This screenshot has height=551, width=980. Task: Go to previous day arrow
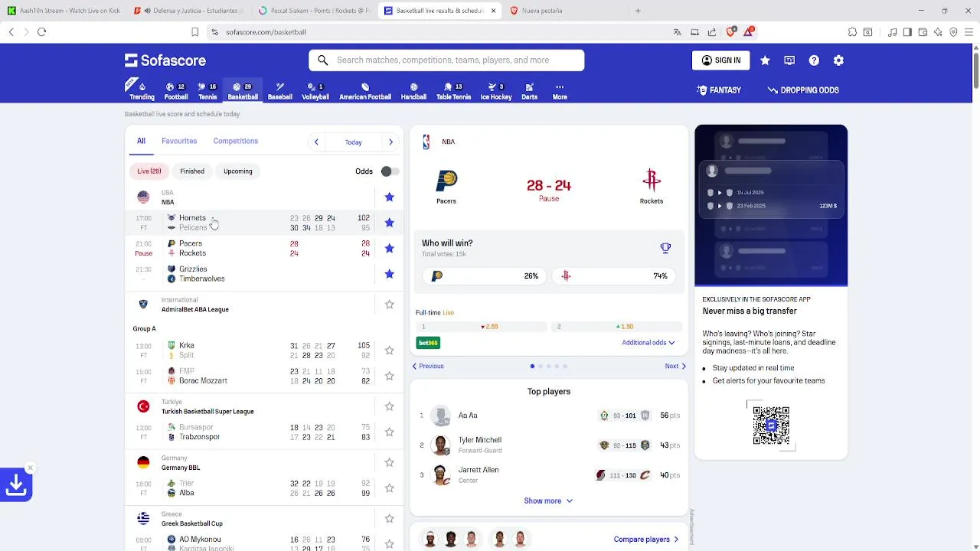(x=316, y=142)
